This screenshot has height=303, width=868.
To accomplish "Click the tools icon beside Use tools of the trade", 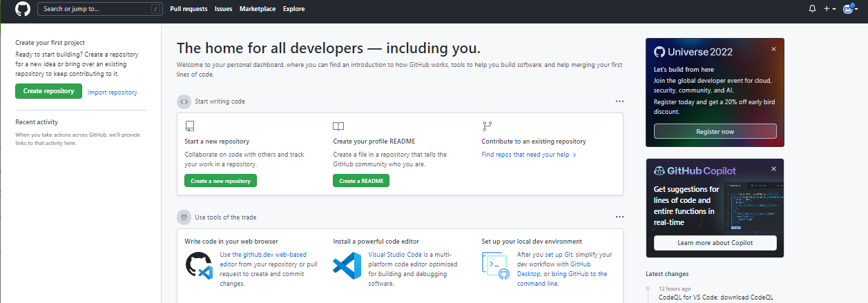I will [184, 217].
